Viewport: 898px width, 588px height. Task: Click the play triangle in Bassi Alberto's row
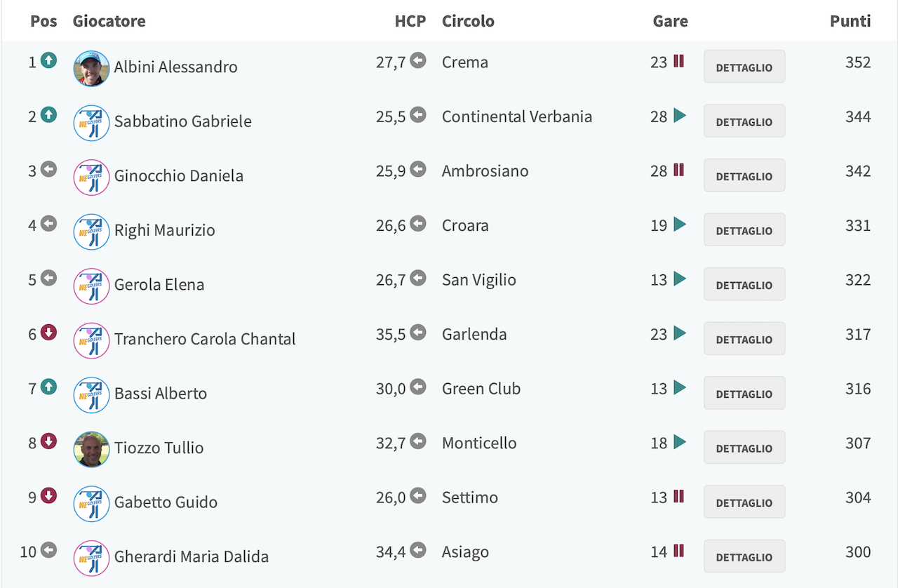(679, 387)
